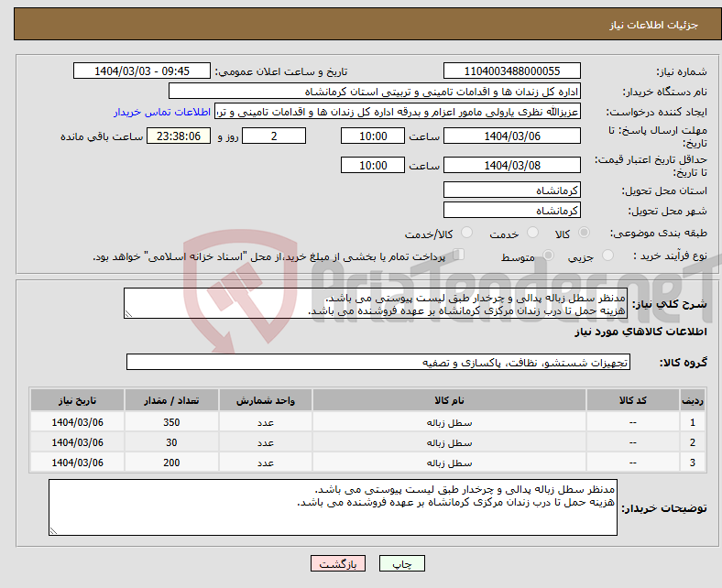This screenshot has width=722, height=588.
Task: Select the کالا radio button
Action: (584, 233)
